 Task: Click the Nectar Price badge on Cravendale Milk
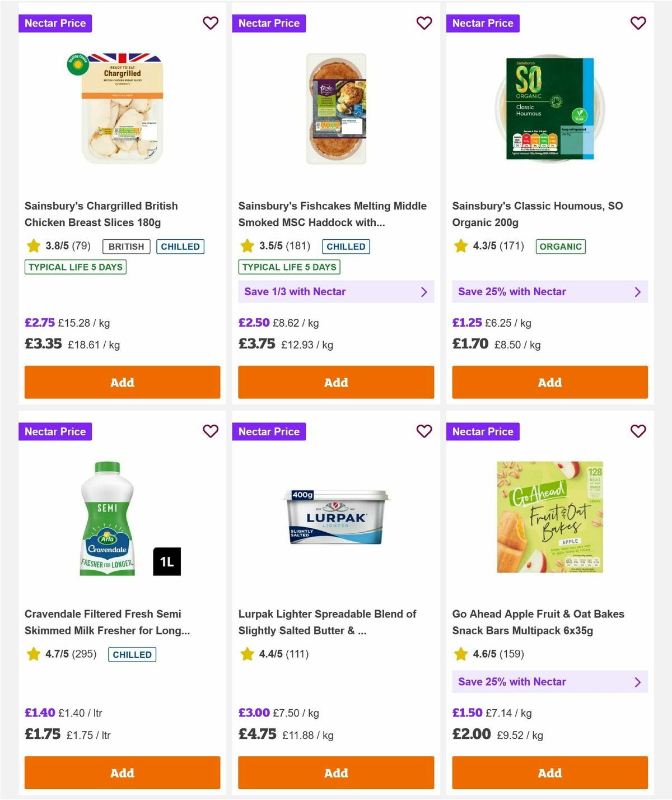tap(55, 431)
